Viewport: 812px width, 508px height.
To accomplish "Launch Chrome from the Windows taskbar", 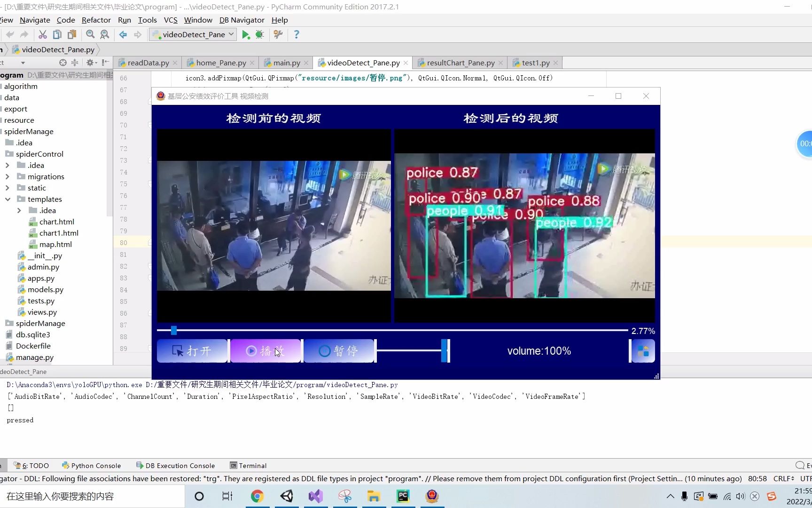I will 258,496.
